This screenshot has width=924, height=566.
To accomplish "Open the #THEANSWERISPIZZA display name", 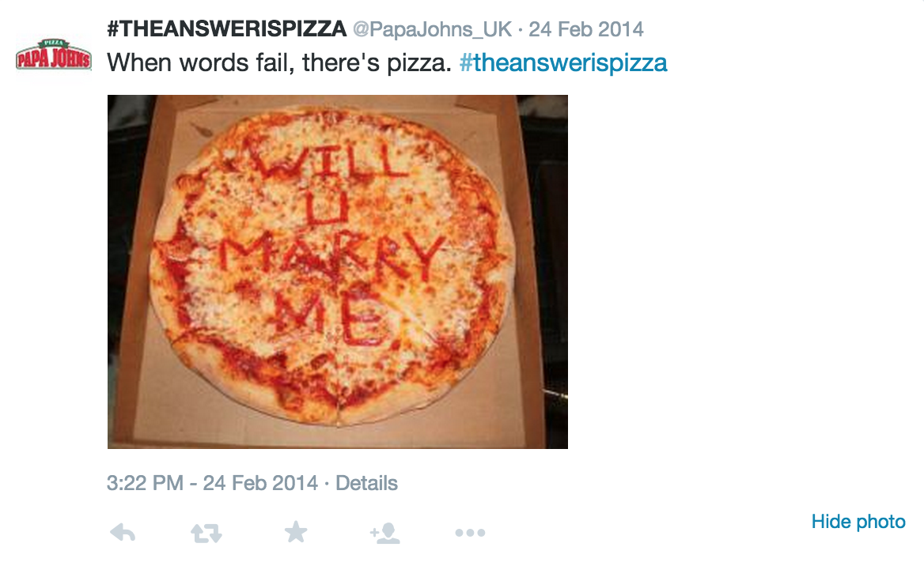I will pos(227,28).
